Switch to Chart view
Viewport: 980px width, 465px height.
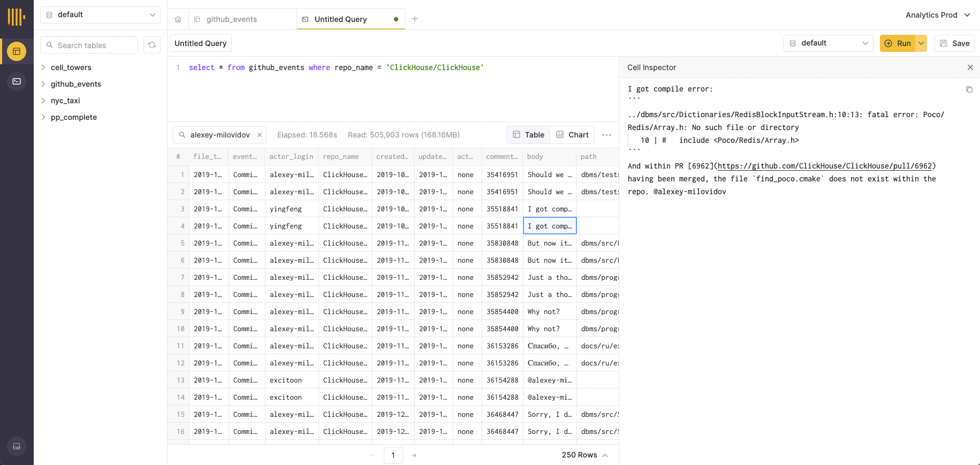(x=572, y=135)
